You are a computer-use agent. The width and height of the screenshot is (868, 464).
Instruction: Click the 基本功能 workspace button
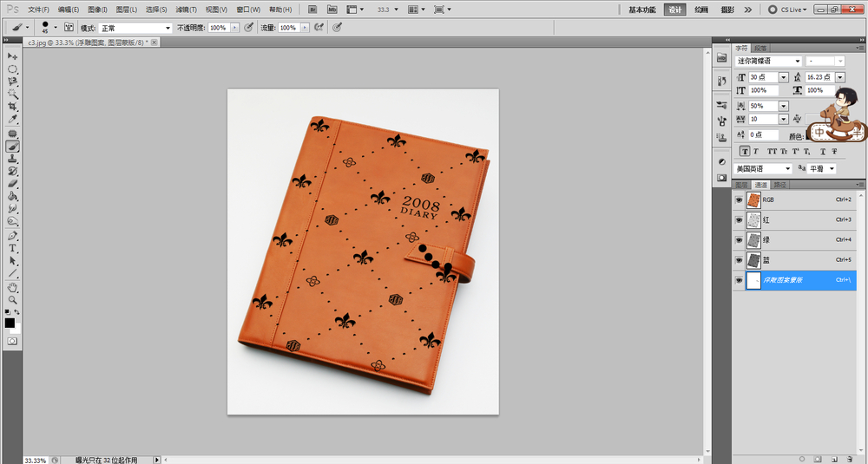tap(643, 10)
